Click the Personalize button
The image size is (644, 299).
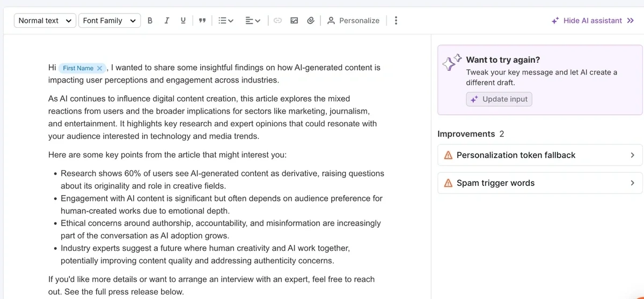tap(353, 20)
